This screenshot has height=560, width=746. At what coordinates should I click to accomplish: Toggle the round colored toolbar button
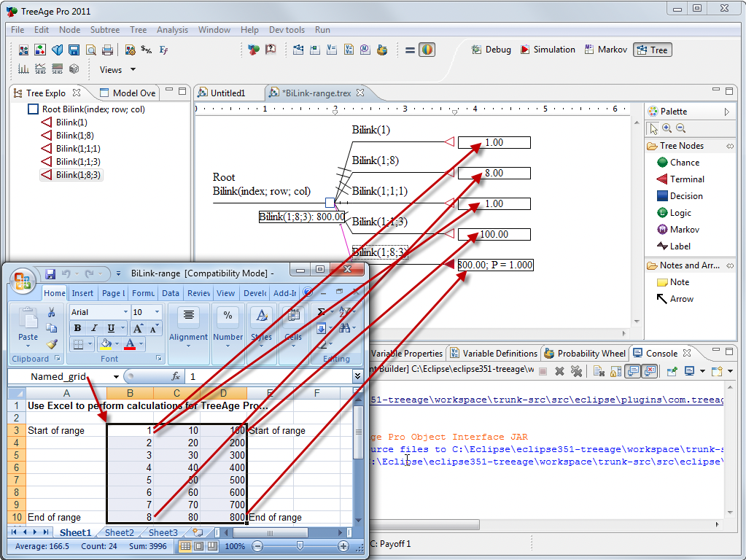[427, 50]
